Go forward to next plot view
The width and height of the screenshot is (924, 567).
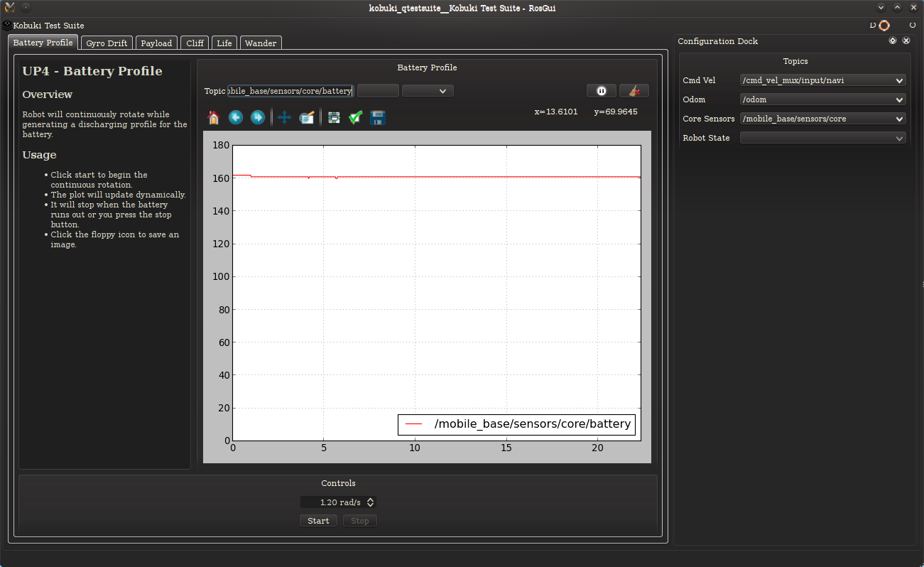(258, 117)
